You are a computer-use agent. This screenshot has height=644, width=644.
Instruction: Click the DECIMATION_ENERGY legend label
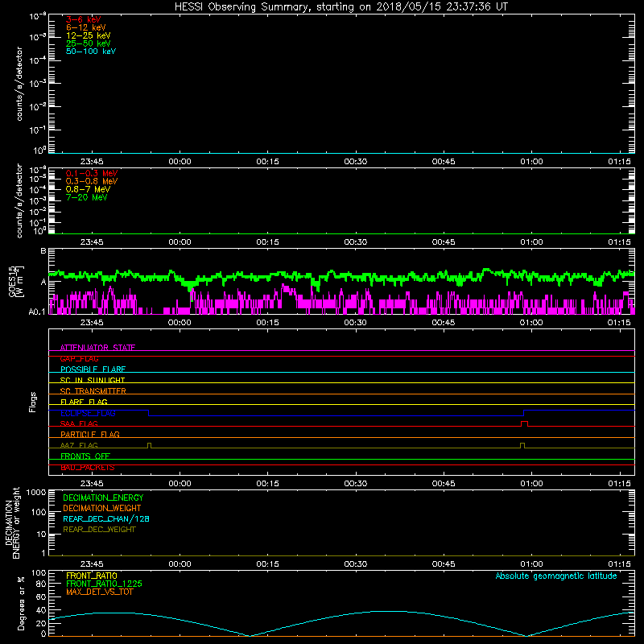tap(103, 497)
